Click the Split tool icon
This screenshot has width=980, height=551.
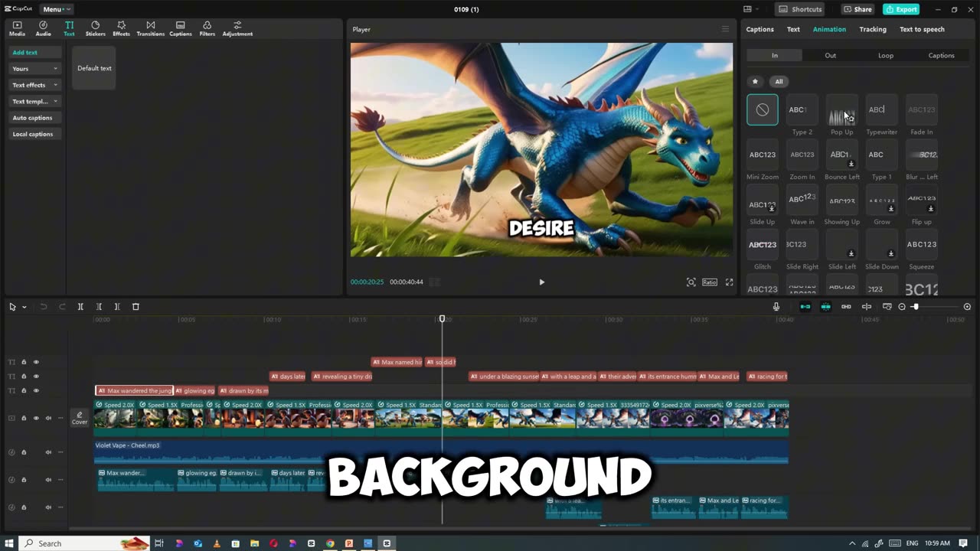[x=80, y=307]
